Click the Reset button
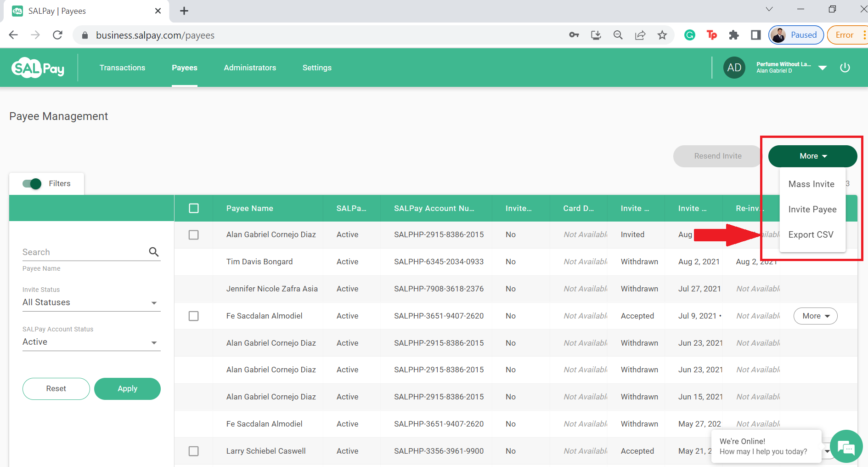868x467 pixels. click(56, 389)
